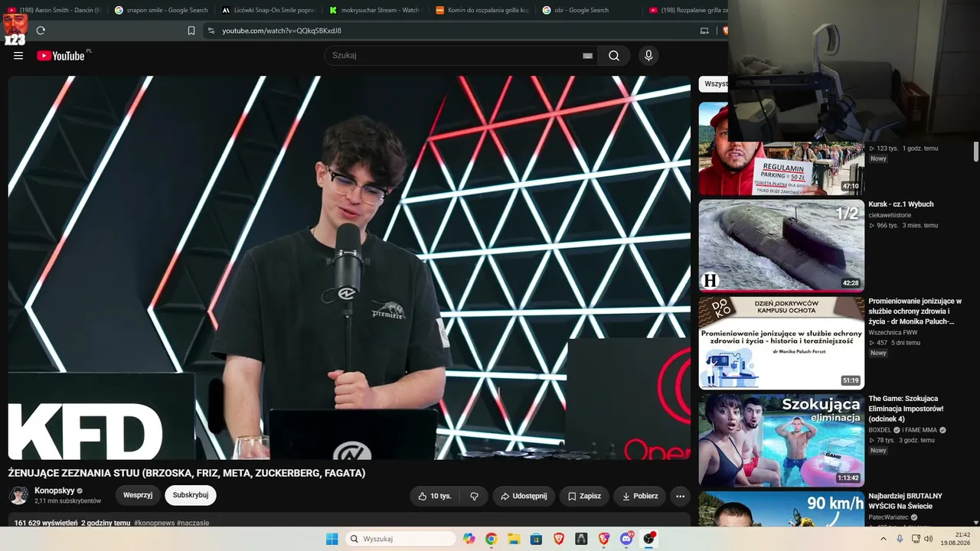Click the microphone icon in system tray

(900, 539)
